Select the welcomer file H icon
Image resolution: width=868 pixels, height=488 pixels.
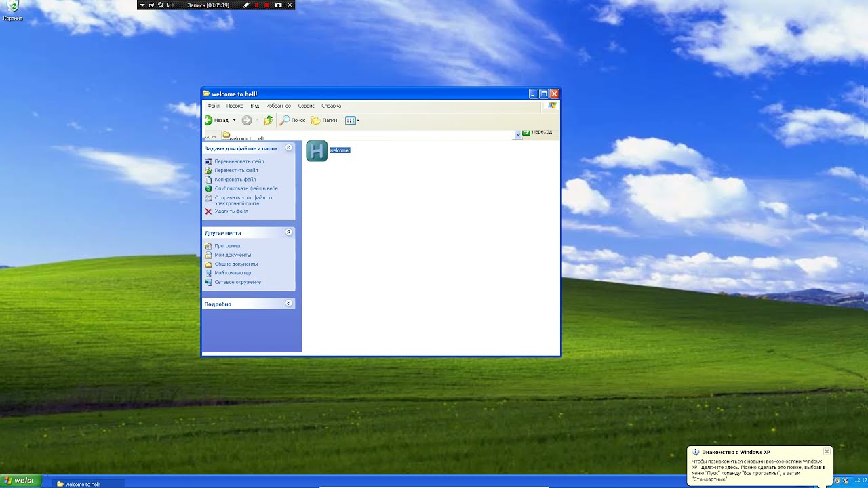317,150
